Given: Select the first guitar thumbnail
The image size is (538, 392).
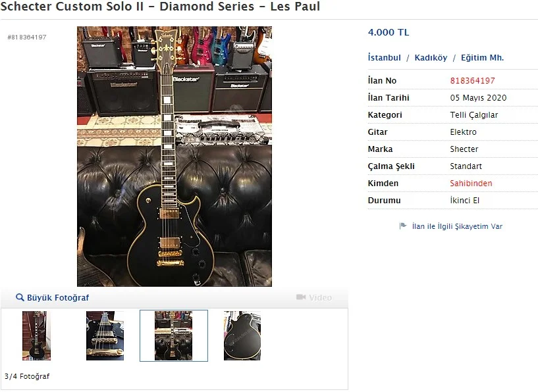Looking at the screenshot, I should coord(36,335).
